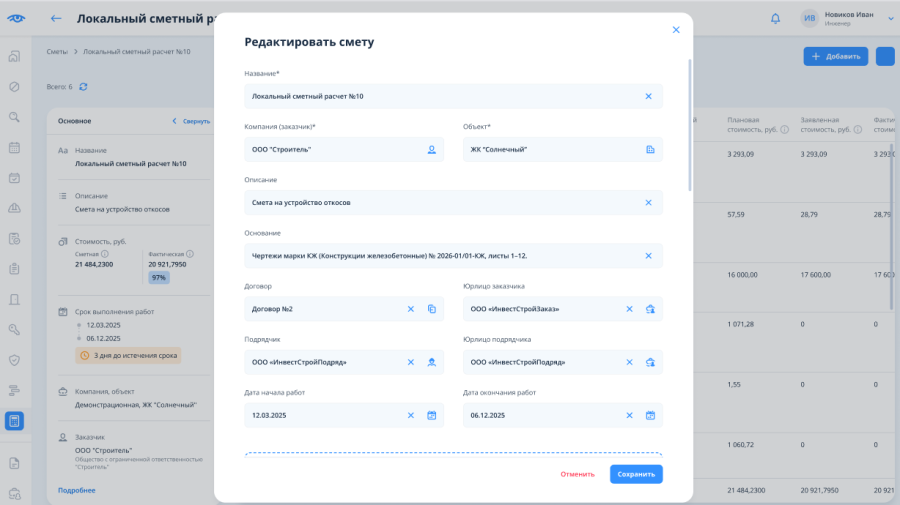This screenshot has width=900, height=505.
Task: Open calendar picker for Дата начала работ
Action: point(432,415)
